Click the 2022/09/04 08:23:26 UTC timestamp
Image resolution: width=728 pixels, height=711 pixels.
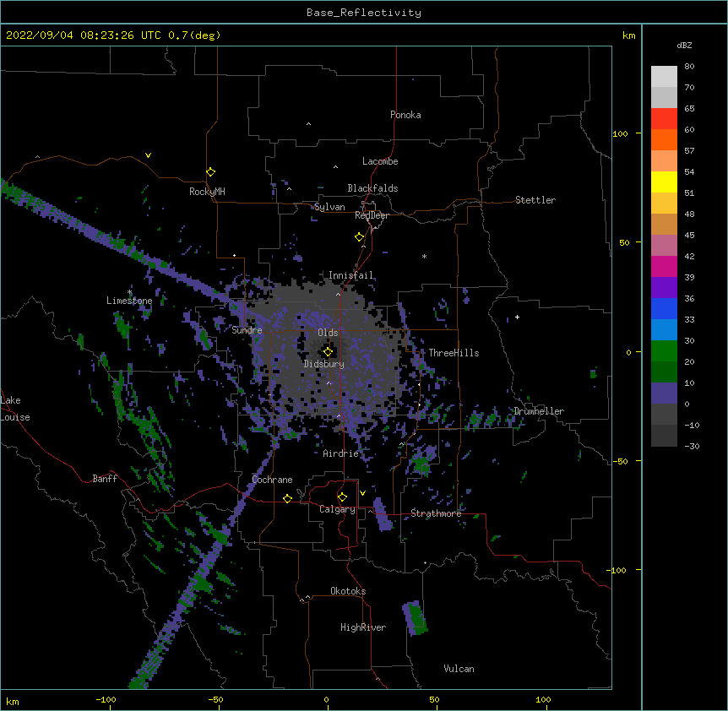pyautogui.click(x=84, y=35)
